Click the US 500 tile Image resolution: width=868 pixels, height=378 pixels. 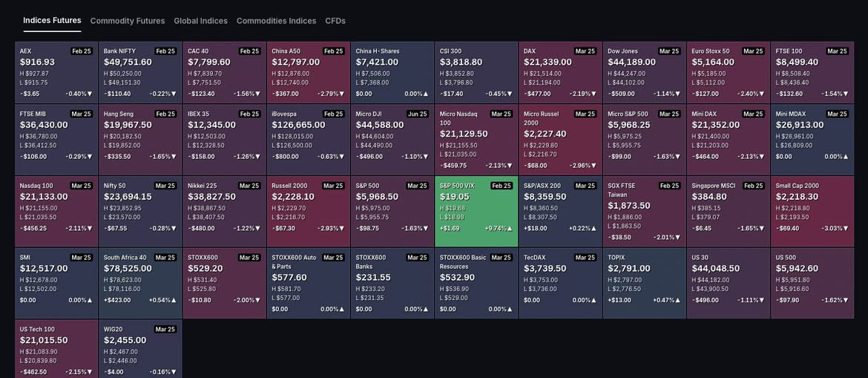tap(812, 283)
